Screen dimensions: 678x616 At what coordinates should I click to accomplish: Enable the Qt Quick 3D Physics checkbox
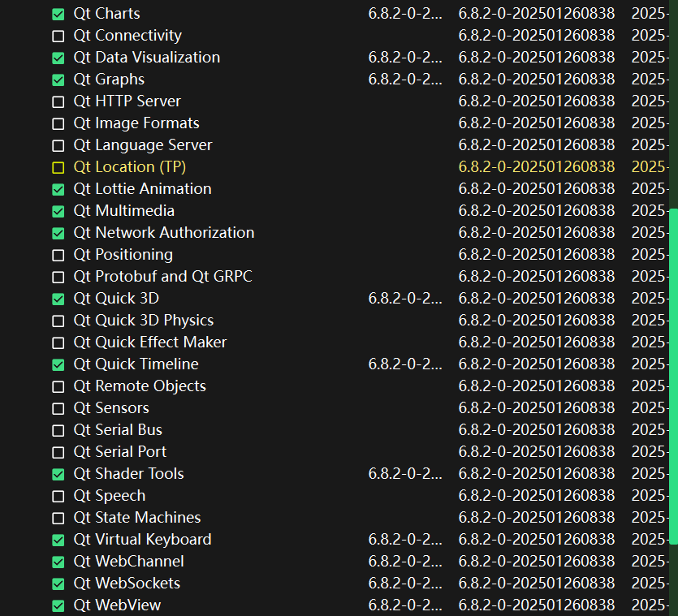pos(58,321)
